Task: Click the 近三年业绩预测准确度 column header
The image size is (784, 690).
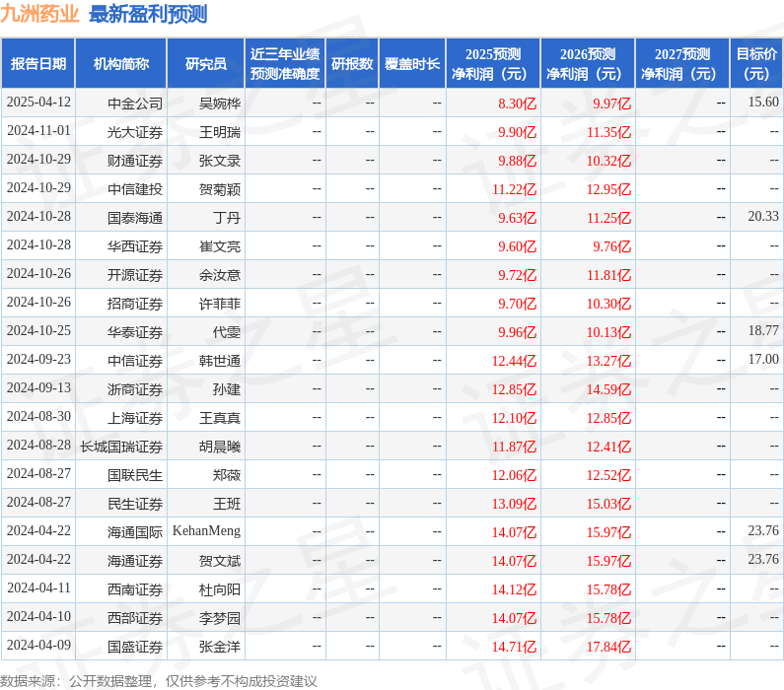Action: click(285, 64)
